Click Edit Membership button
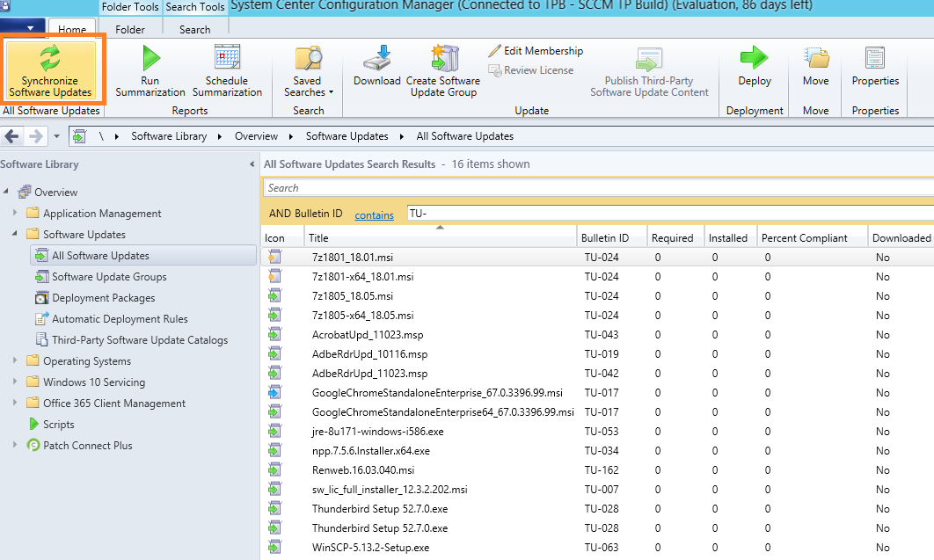This screenshot has width=934, height=560. coord(536,51)
